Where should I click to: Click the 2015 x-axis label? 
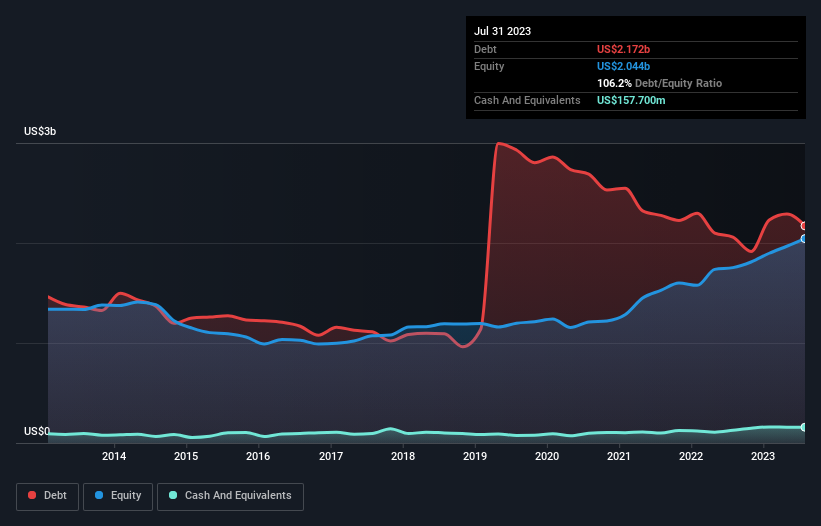[186, 456]
